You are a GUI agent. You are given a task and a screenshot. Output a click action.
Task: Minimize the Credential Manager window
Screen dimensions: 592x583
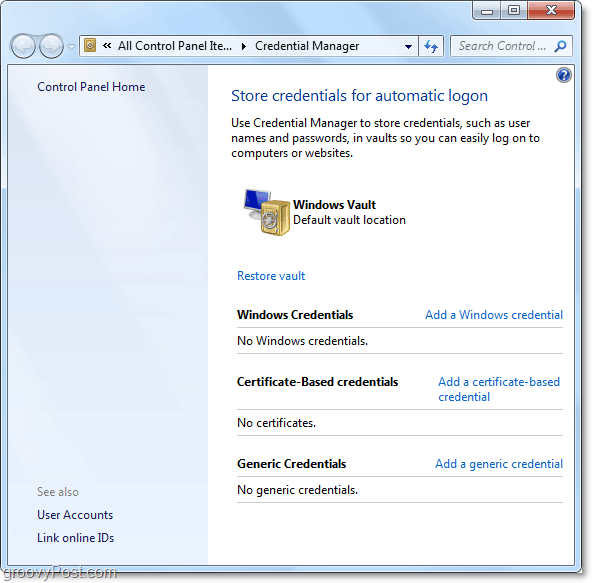[x=487, y=10]
